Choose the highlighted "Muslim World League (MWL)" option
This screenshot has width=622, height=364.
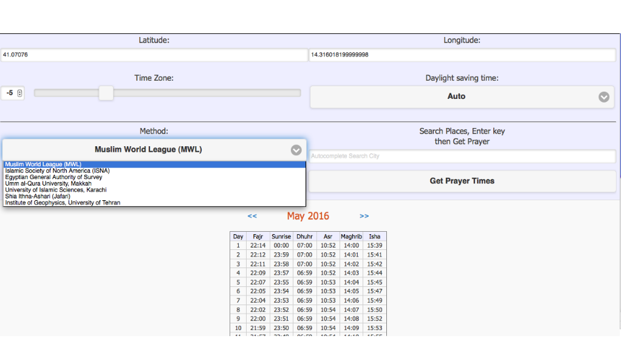[43, 164]
